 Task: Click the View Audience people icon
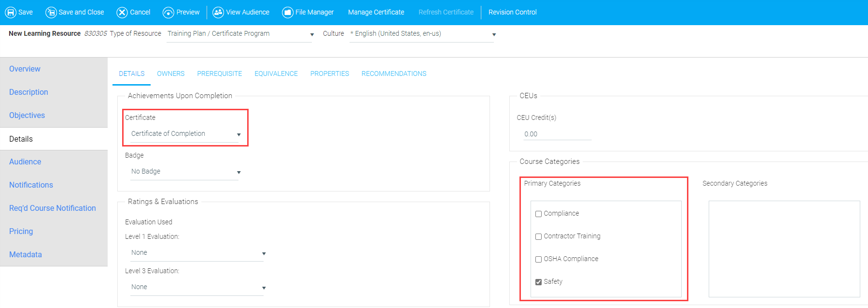218,13
